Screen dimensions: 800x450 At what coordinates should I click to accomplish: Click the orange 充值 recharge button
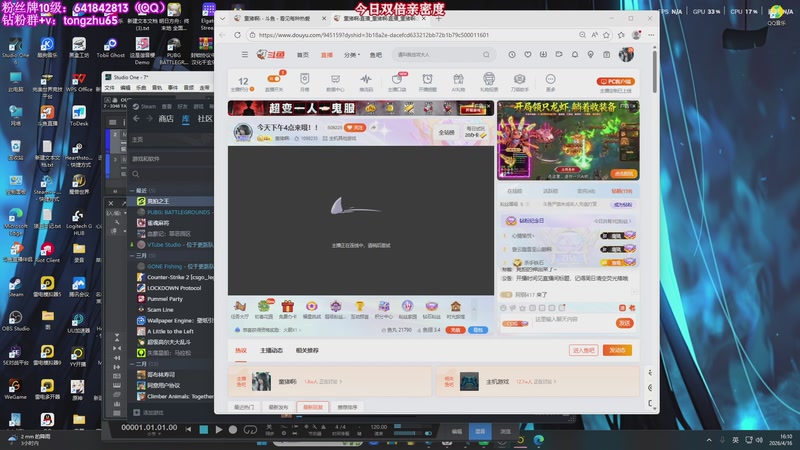(455, 330)
